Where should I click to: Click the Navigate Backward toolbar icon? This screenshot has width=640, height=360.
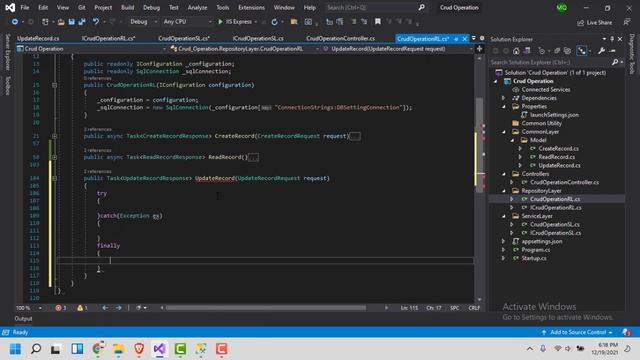point(15,22)
